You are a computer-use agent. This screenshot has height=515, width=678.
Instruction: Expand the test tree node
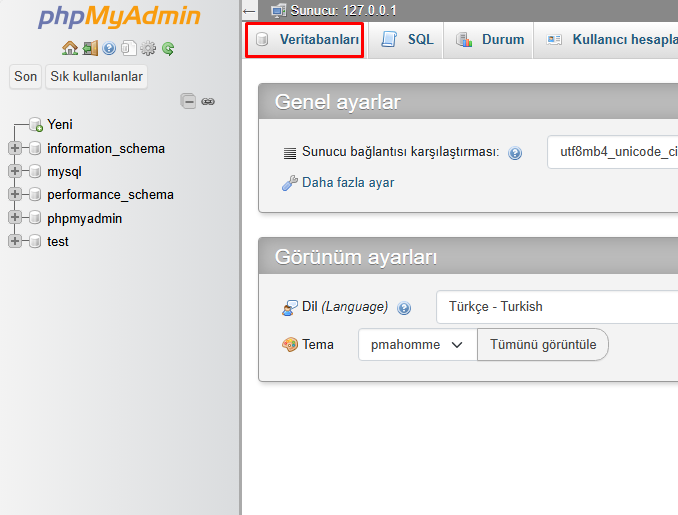tap(15, 240)
